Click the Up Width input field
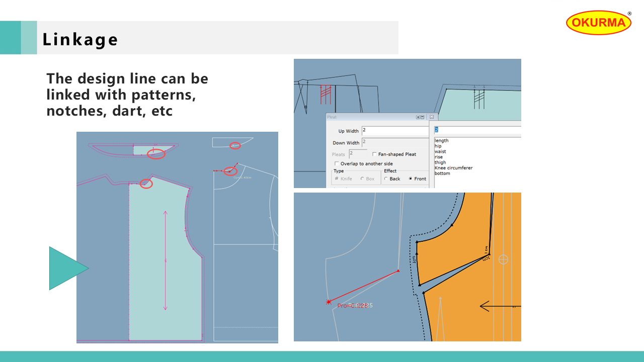Image resolution: width=644 pixels, height=362 pixels. tap(394, 131)
